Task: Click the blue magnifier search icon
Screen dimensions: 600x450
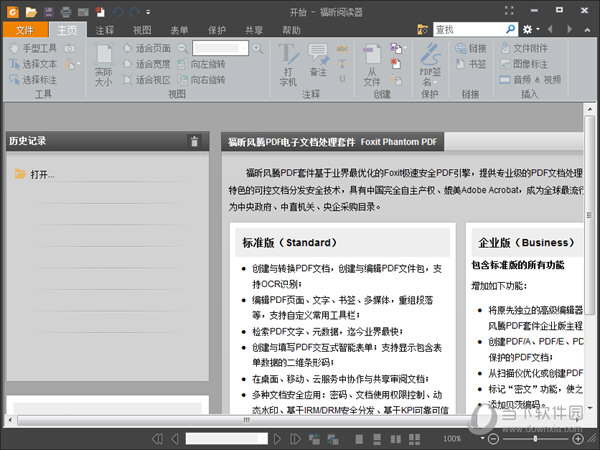Action: tap(511, 29)
